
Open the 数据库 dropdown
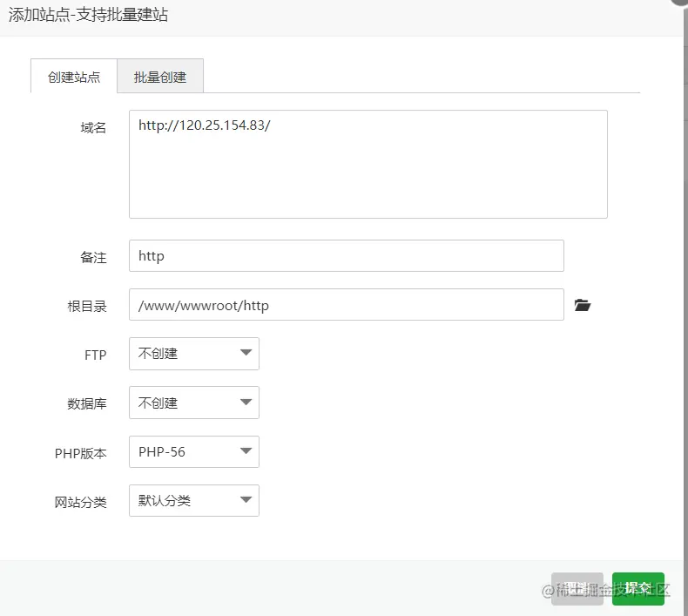pyautogui.click(x=194, y=403)
